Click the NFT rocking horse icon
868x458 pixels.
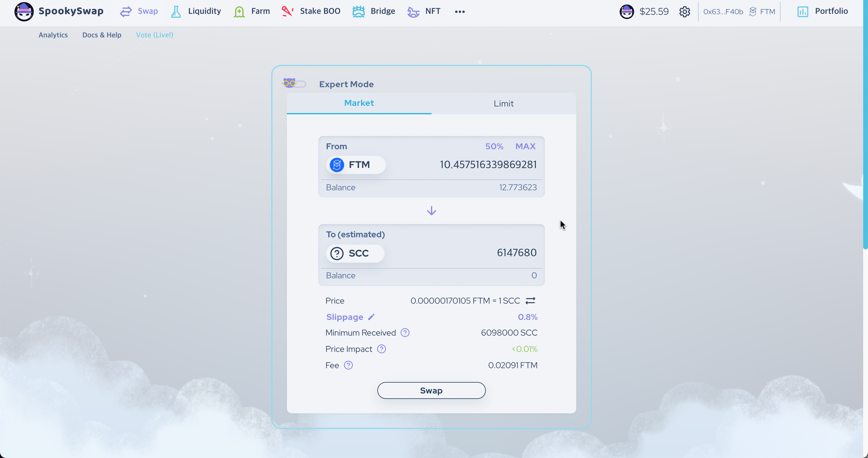[x=413, y=12]
